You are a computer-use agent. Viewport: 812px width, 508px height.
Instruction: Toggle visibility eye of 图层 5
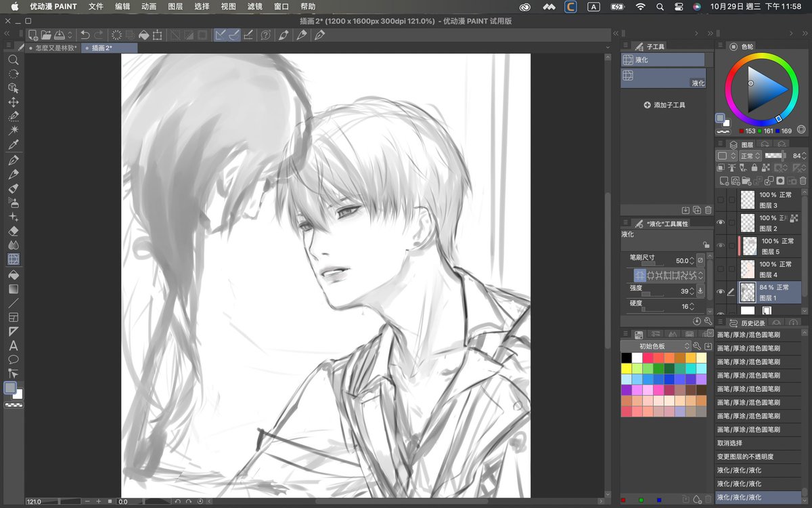coord(721,246)
